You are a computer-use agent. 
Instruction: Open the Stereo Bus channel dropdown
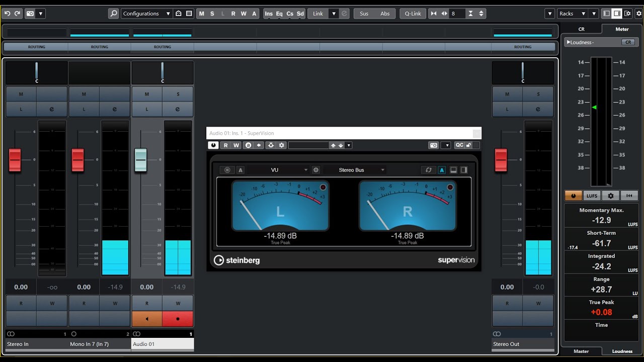tap(355, 170)
